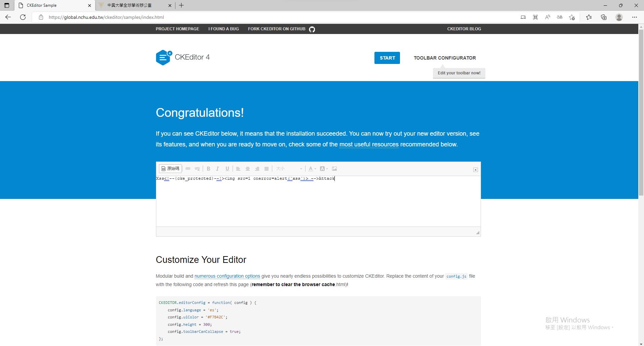Follow the 'most useful resources' link
Screen dimensions: 644x346
[369, 144]
